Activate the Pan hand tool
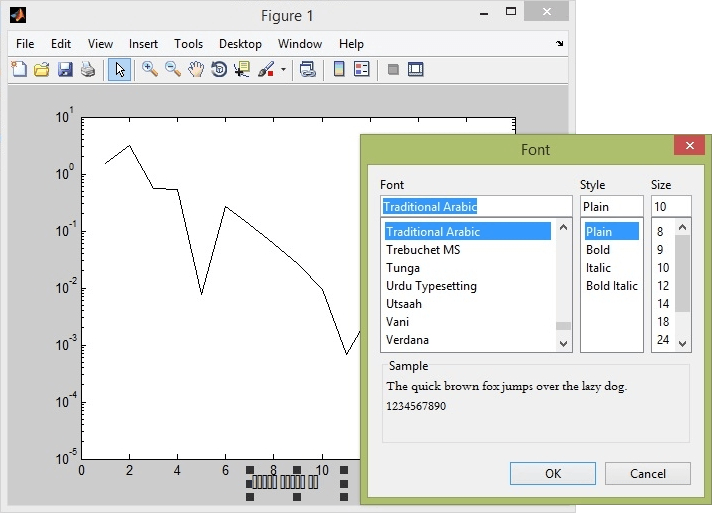 [x=196, y=69]
